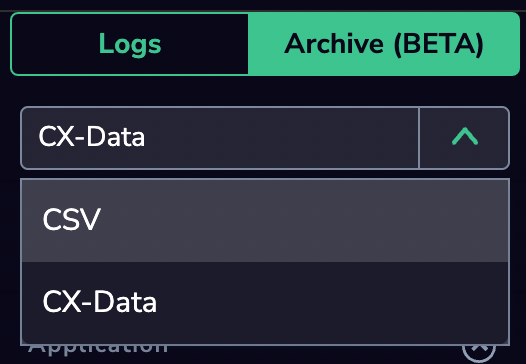Clear Application filter with circular x icon
The image size is (526, 364).
pos(479,351)
